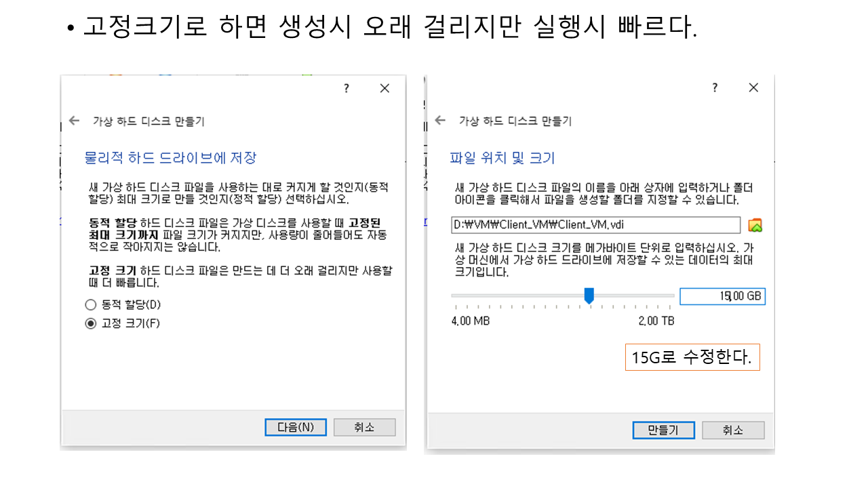Click the 파일 위치 및 크기 heading

tap(502, 159)
